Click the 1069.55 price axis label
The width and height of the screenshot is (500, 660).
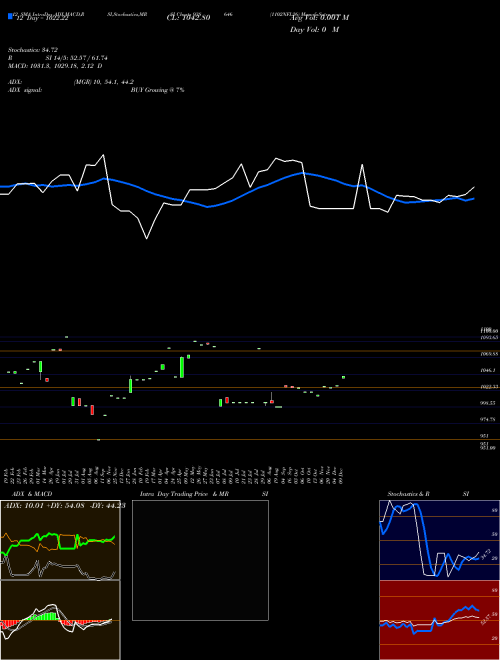489,354
